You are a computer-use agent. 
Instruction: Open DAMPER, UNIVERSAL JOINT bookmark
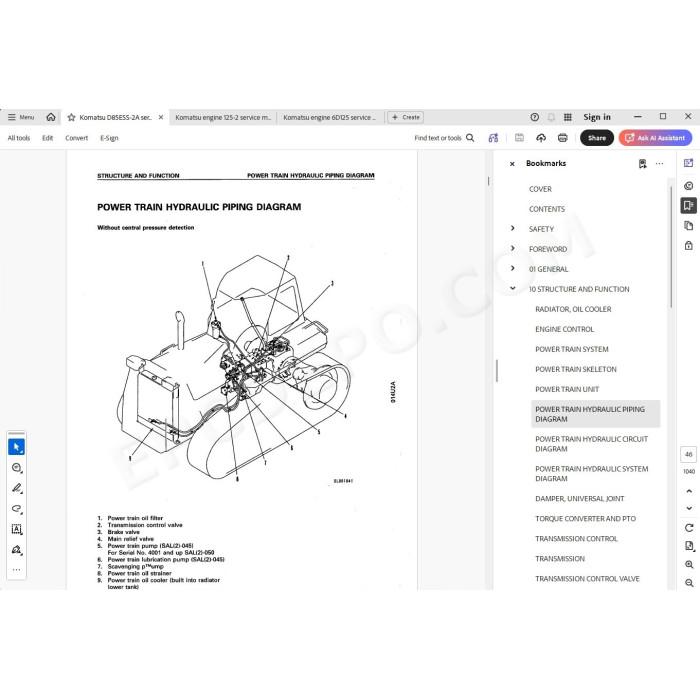coord(579,499)
